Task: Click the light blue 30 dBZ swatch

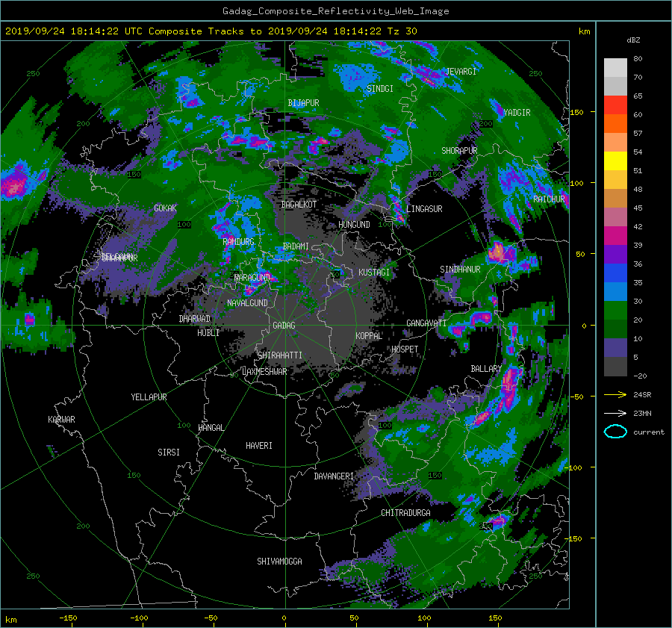Action: coord(615,292)
